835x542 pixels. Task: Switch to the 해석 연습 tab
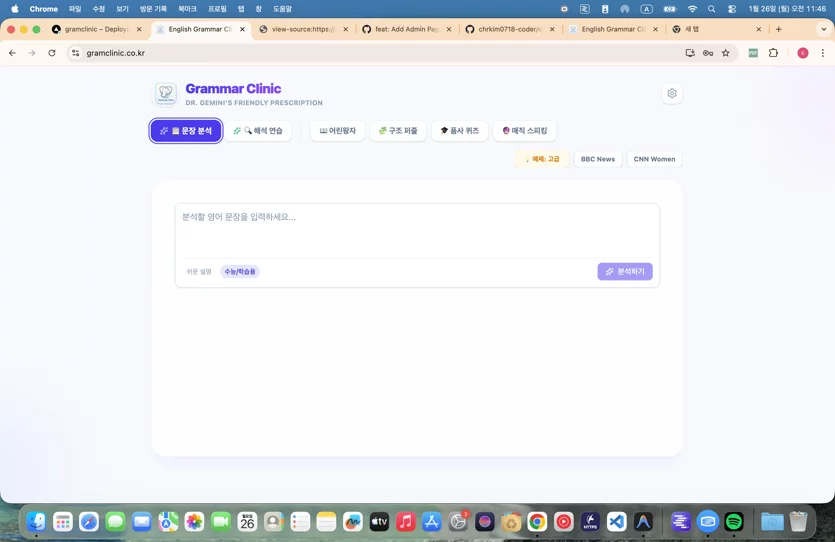258,130
